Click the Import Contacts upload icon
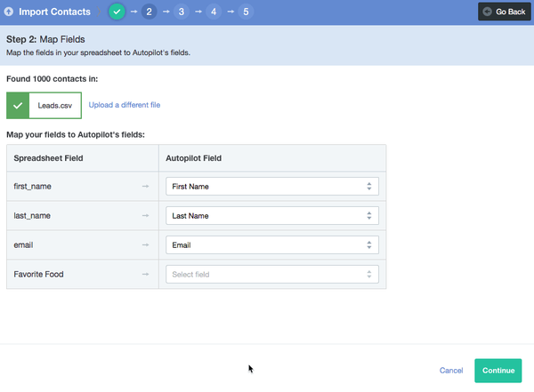Image resolution: width=534 pixels, height=392 pixels. [9, 12]
